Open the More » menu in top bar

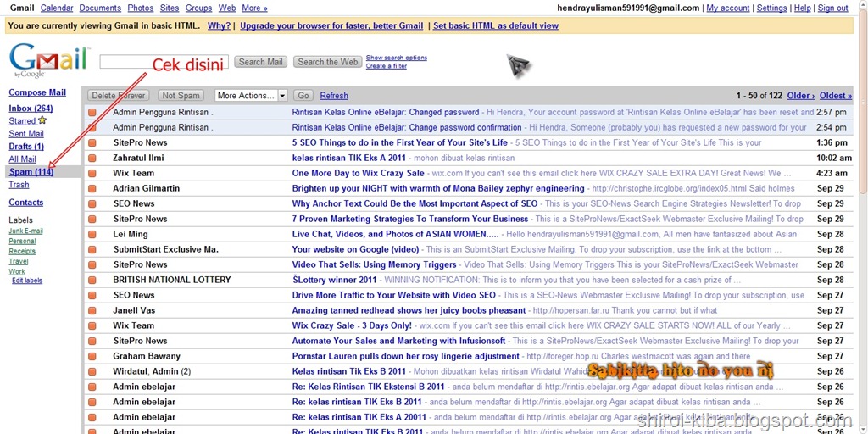pyautogui.click(x=254, y=8)
